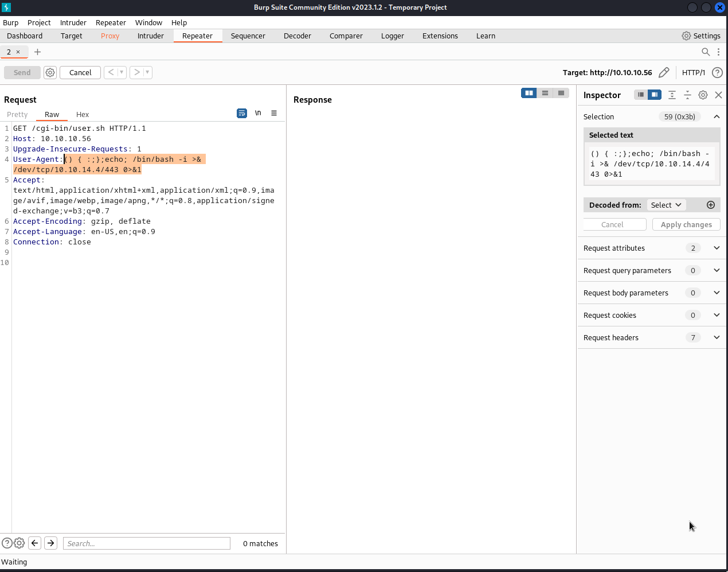Open the Decoded from Select dropdown
The image size is (728, 572).
tap(666, 205)
